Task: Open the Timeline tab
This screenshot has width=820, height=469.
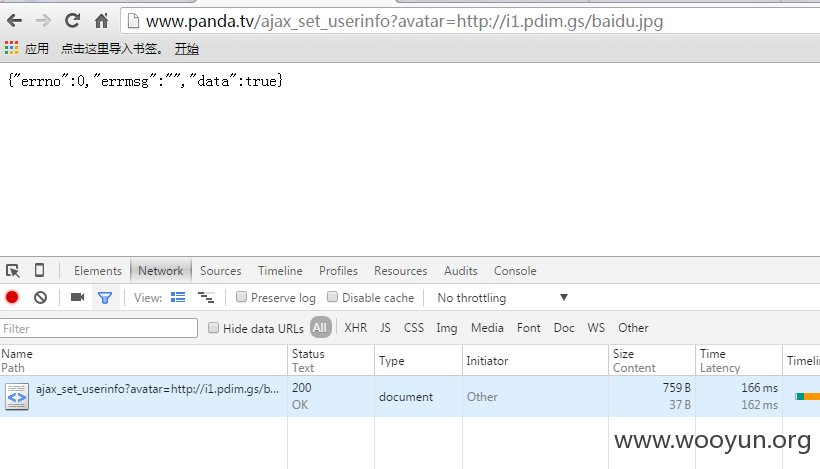Action: click(x=280, y=271)
